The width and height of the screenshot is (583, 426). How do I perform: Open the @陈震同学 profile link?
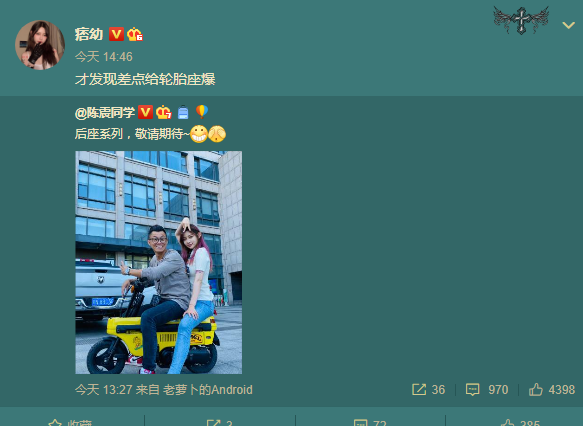pyautogui.click(x=104, y=112)
